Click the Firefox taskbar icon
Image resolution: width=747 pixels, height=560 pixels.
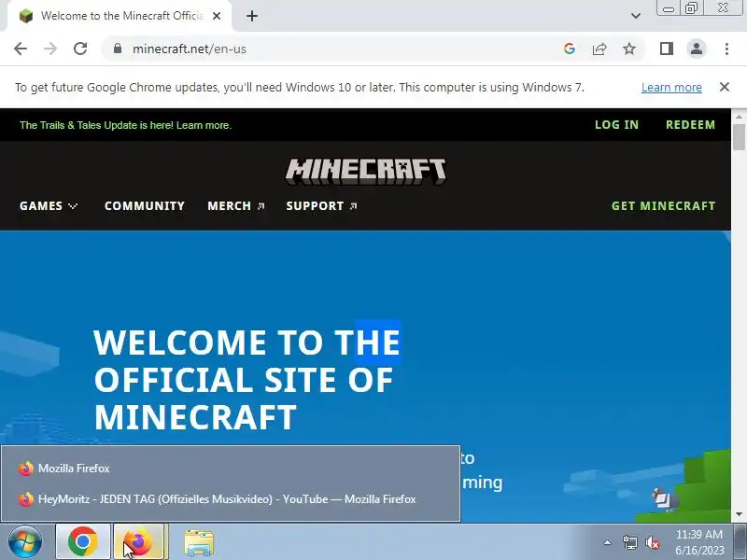tap(139, 542)
